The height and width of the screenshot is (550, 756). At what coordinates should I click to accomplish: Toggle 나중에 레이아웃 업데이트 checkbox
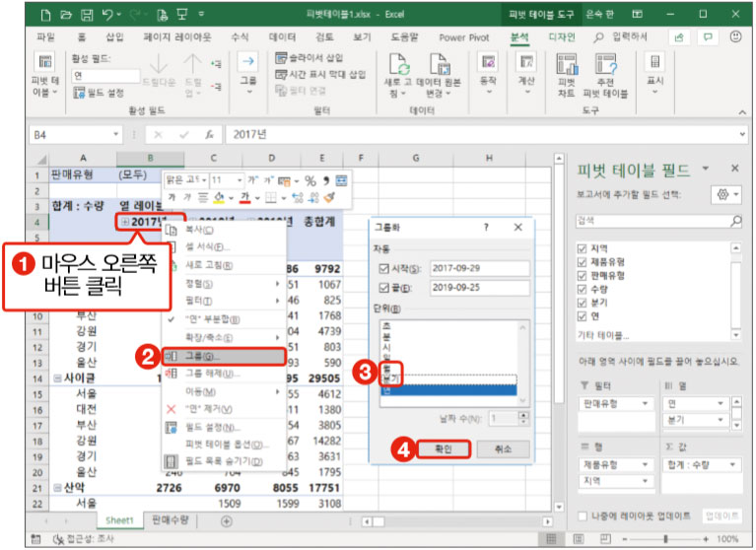(583, 516)
